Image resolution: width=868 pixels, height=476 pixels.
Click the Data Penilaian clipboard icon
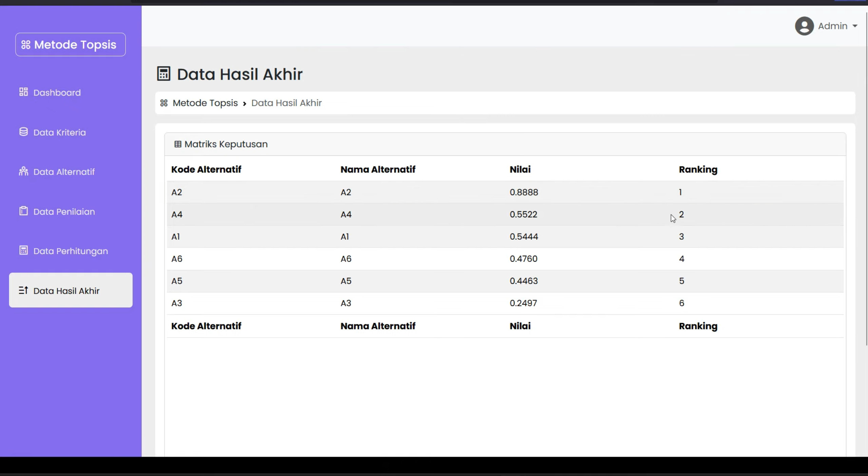coord(23,211)
